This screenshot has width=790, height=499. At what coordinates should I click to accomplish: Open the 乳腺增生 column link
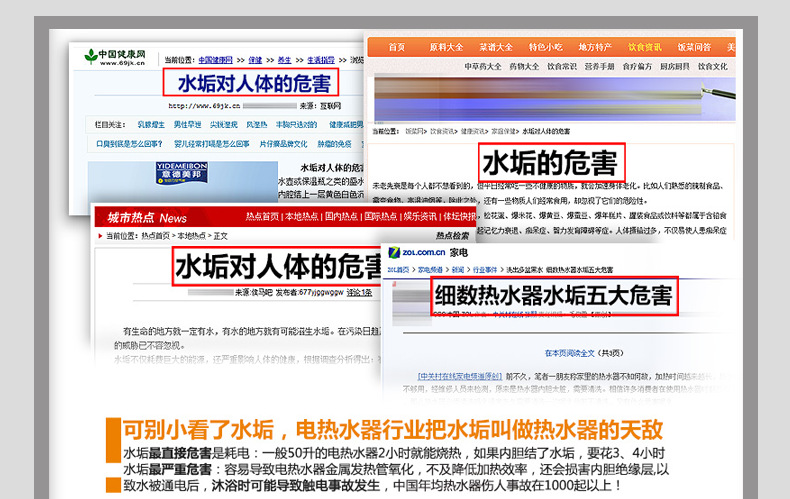[x=151, y=124]
